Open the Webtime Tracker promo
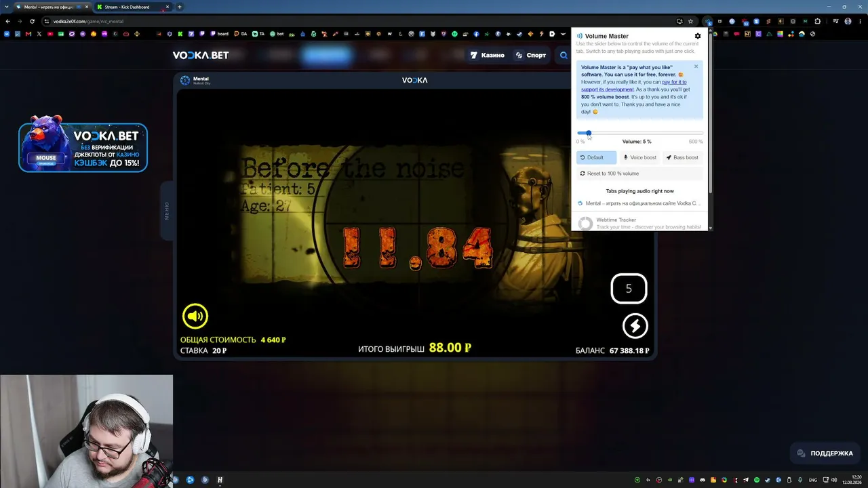Viewport: 868px width, 488px height. tap(639, 222)
